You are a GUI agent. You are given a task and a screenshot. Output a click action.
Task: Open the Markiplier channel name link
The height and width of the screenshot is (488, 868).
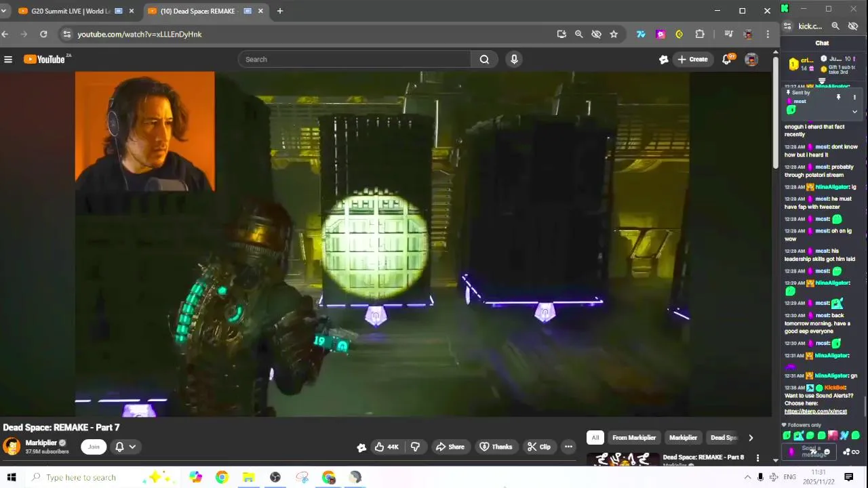coord(41,443)
